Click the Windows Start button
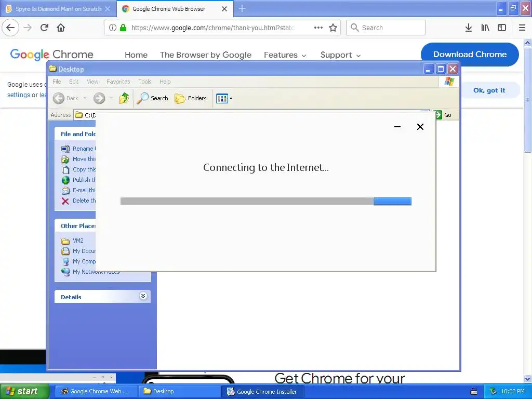 click(24, 391)
